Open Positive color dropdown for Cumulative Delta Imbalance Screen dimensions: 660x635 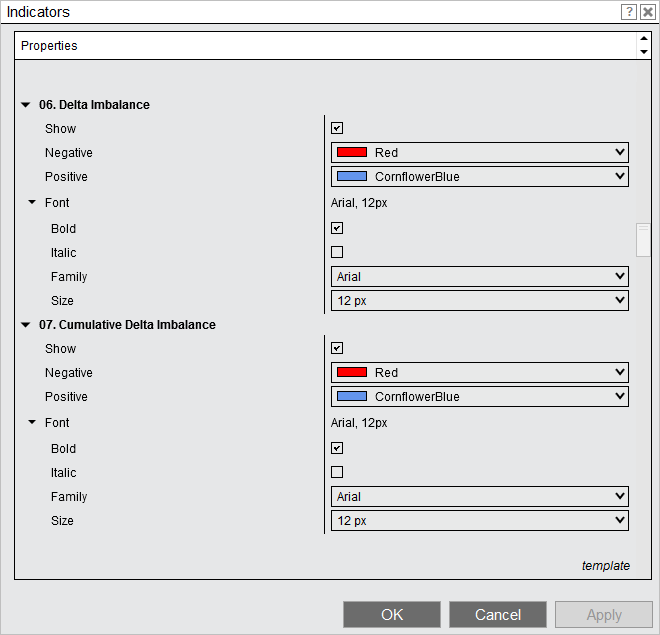click(x=479, y=397)
